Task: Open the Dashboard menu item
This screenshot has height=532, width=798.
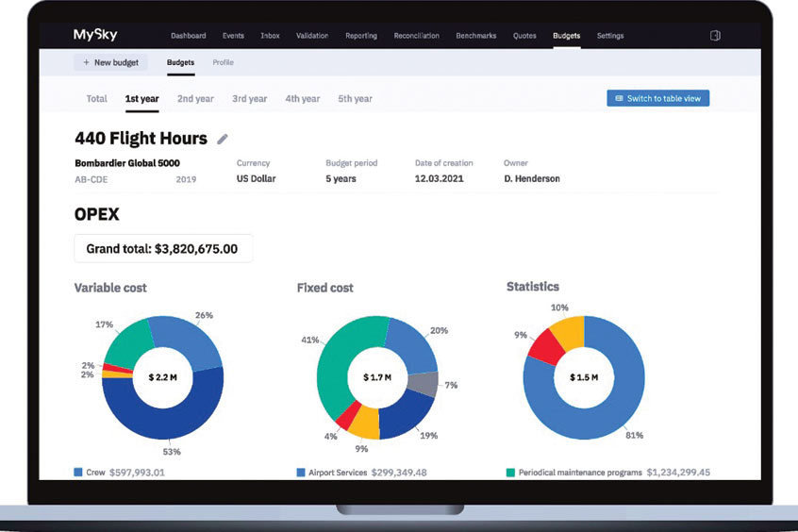Action: (x=188, y=36)
